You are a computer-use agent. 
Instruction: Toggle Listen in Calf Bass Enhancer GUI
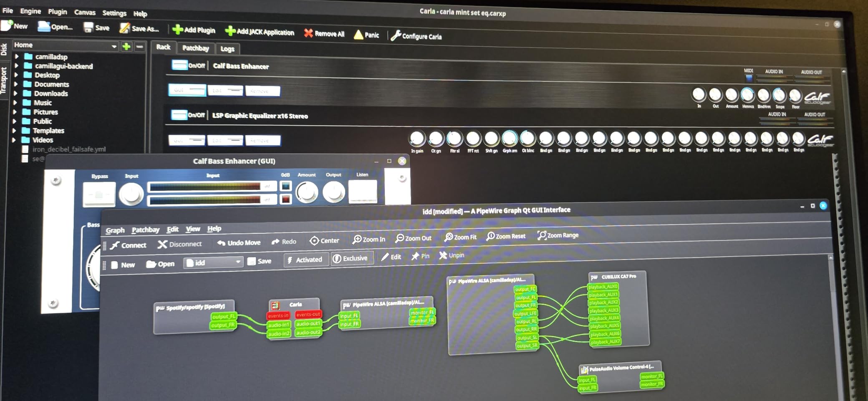(363, 191)
